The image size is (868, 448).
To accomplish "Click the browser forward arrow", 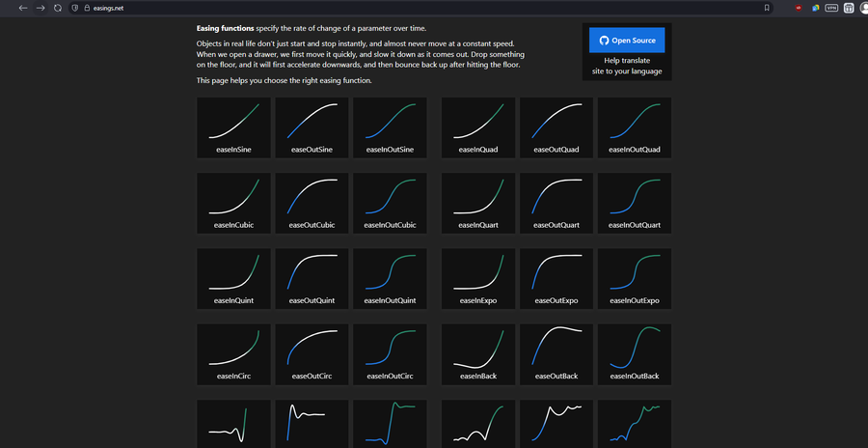I will (x=41, y=8).
